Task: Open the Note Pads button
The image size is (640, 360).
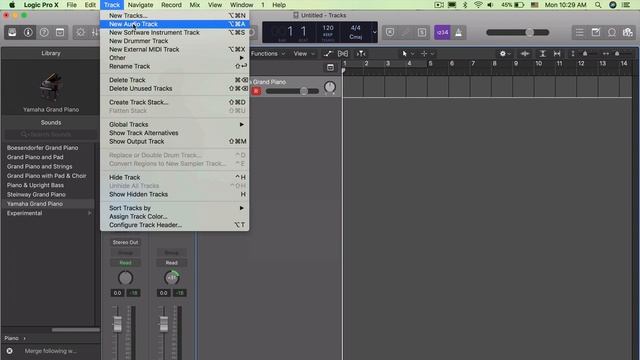Action: click(x=596, y=32)
